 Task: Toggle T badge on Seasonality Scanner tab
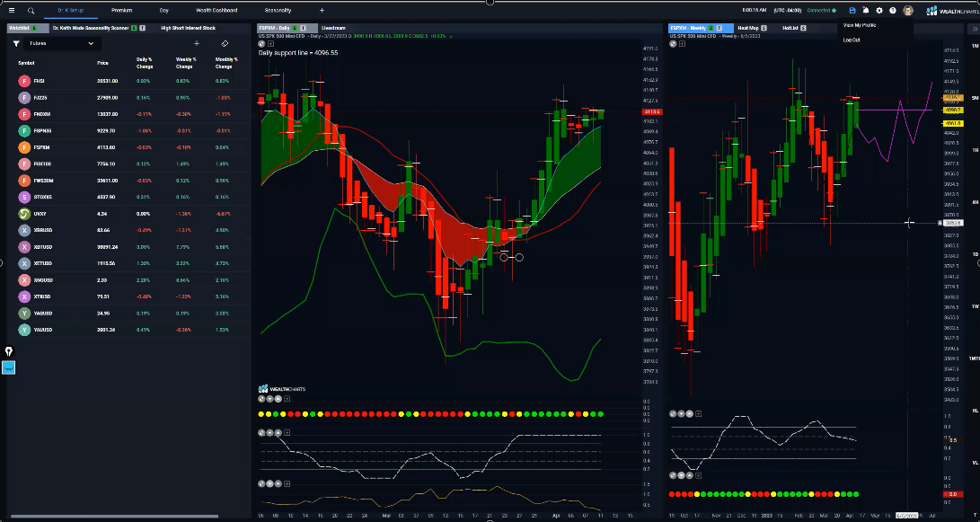pyautogui.click(x=143, y=28)
